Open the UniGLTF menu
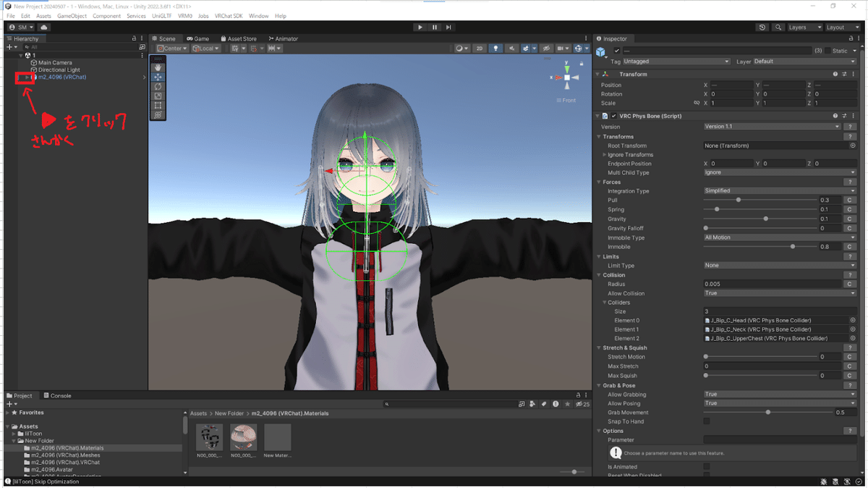Viewport: 868px width, 488px height. tap(163, 16)
